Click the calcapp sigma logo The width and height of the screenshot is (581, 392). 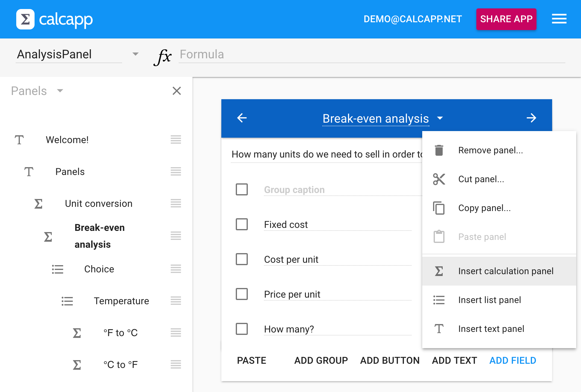25,19
